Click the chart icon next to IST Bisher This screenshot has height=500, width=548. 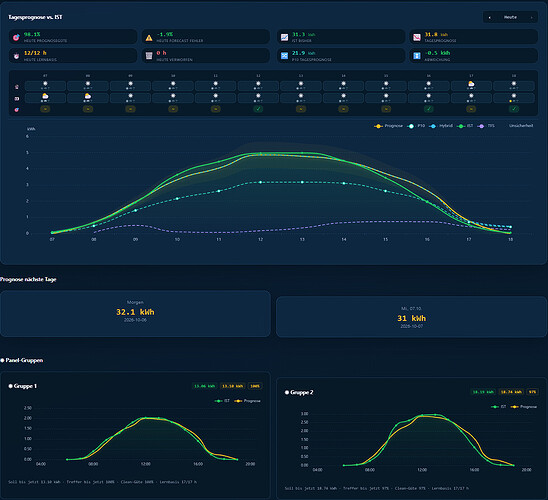(x=284, y=37)
